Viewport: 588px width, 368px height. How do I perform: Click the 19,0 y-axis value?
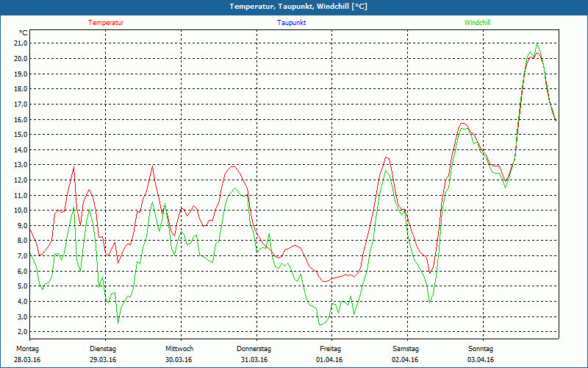[x=21, y=74]
